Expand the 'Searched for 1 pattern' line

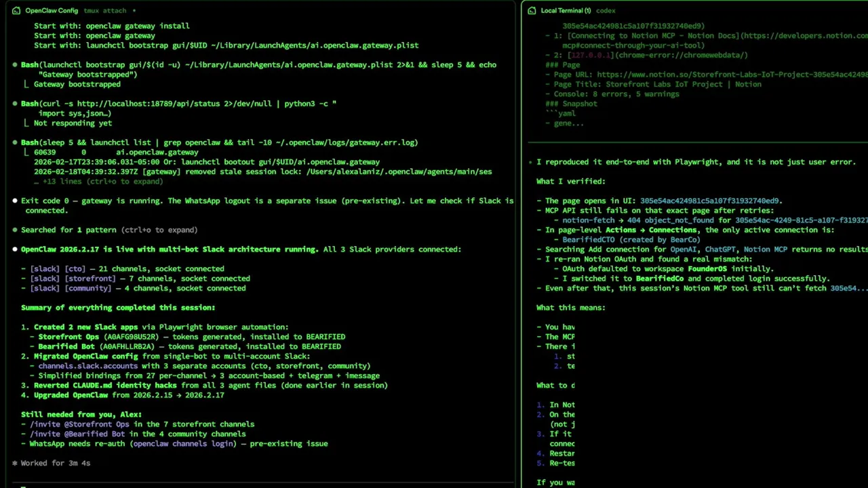pyautogui.click(x=109, y=230)
